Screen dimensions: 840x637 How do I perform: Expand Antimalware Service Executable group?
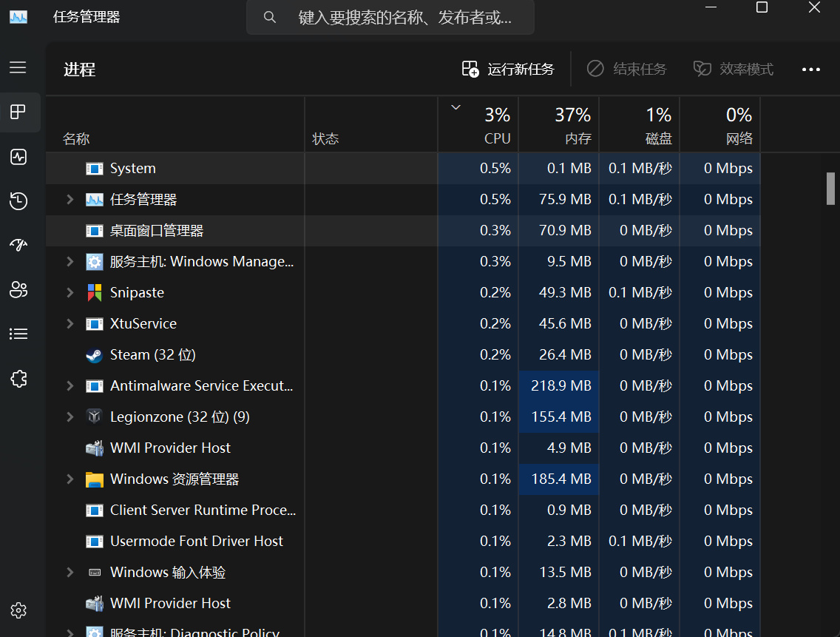[70, 386]
